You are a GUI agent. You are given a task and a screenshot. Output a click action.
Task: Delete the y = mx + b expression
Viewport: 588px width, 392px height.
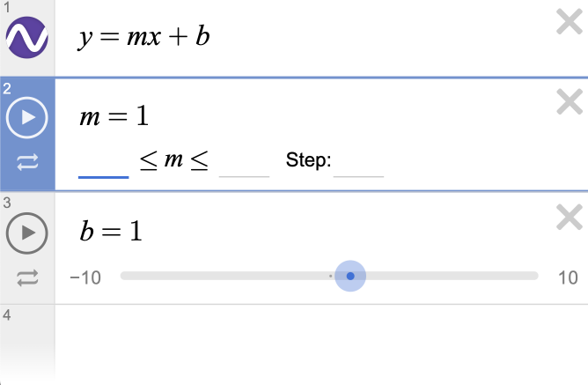pyautogui.click(x=570, y=22)
